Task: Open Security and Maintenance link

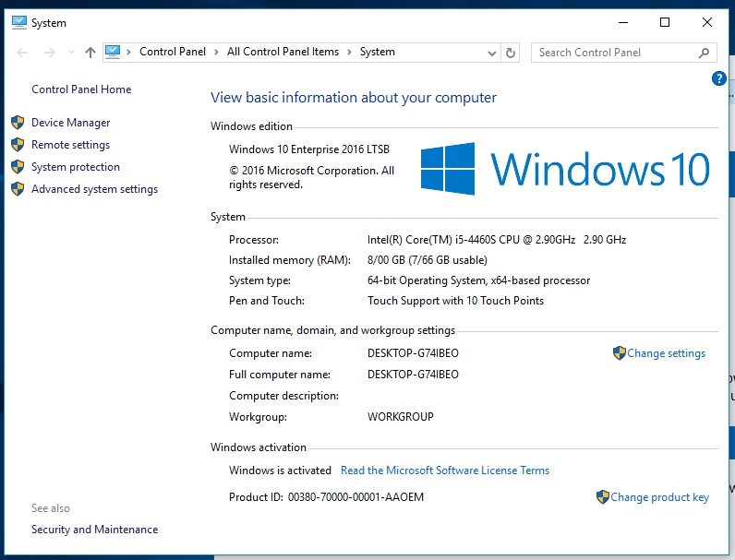Action: tap(95, 530)
